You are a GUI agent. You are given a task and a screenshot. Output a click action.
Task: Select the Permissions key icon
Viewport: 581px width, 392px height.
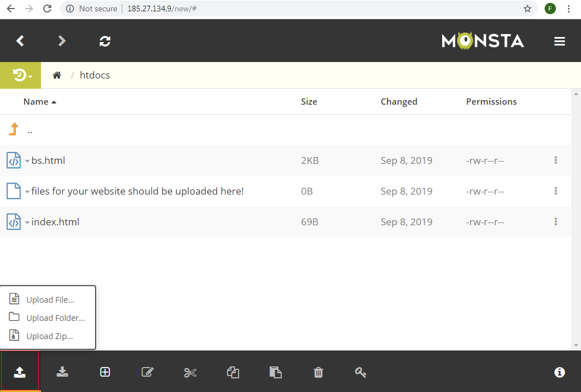361,372
